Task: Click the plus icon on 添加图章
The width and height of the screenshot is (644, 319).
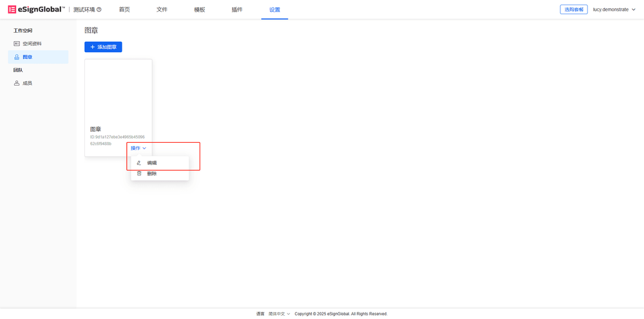Action: tap(92, 47)
